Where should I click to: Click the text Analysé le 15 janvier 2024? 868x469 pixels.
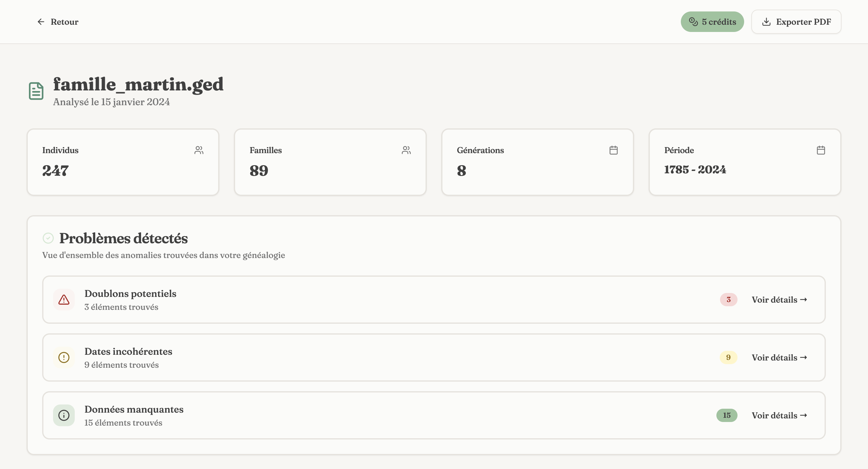click(111, 102)
